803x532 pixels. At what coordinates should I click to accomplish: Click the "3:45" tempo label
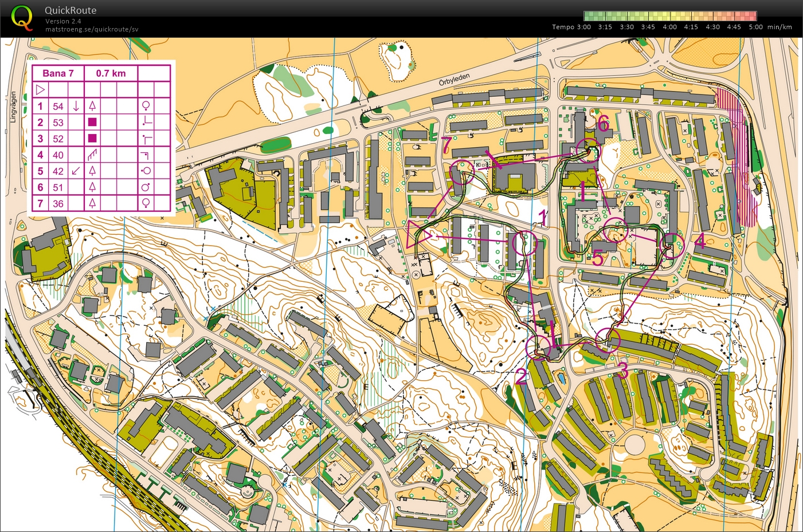click(x=648, y=27)
